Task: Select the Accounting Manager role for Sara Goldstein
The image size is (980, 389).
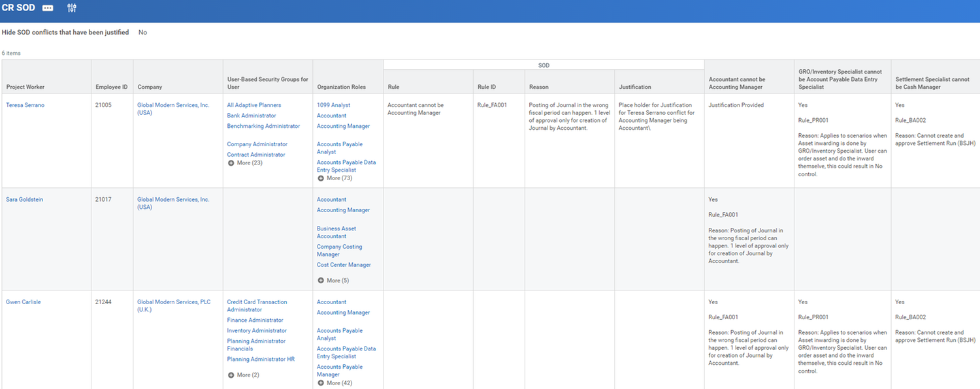Action: [343, 210]
